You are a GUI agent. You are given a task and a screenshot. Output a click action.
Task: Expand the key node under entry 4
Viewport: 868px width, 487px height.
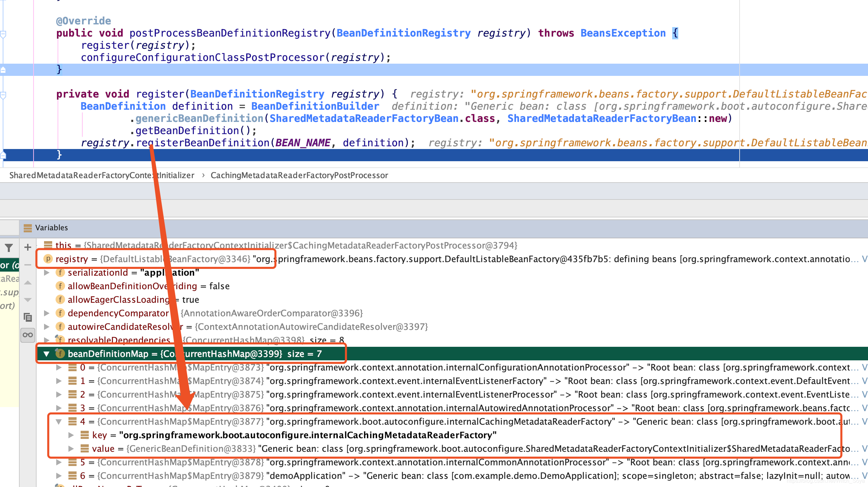pos(71,435)
